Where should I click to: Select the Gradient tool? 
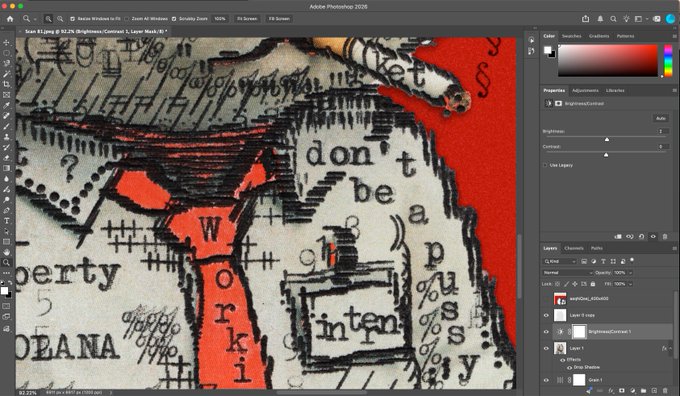click(x=7, y=168)
